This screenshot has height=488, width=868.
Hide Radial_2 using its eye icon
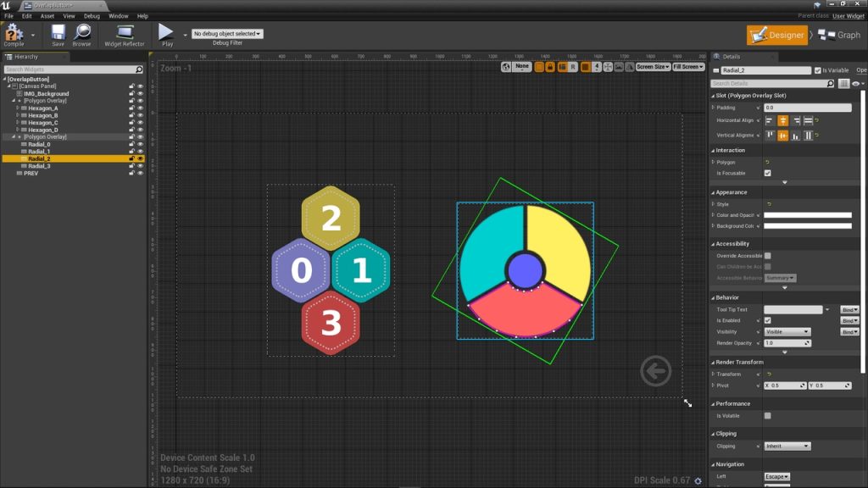click(140, 158)
